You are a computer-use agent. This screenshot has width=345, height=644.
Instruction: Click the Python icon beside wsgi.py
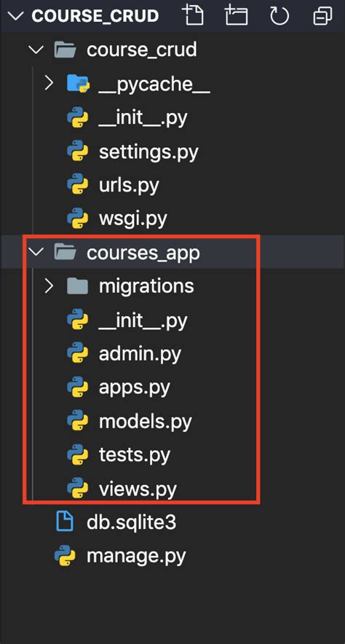point(78,219)
